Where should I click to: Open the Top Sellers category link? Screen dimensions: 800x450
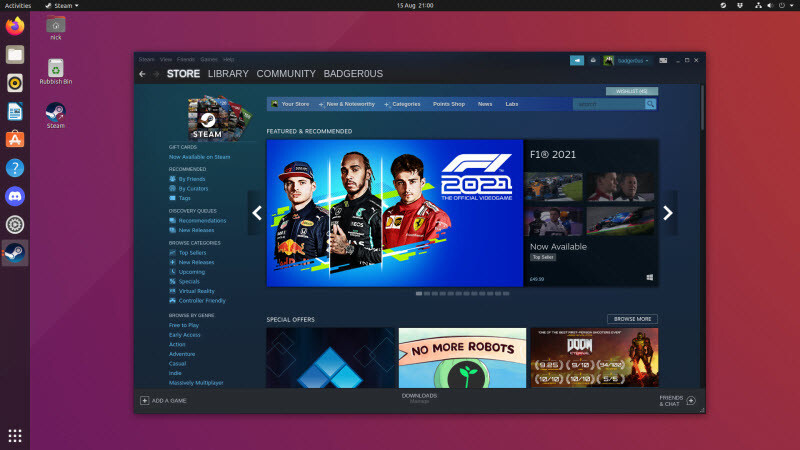click(x=192, y=253)
